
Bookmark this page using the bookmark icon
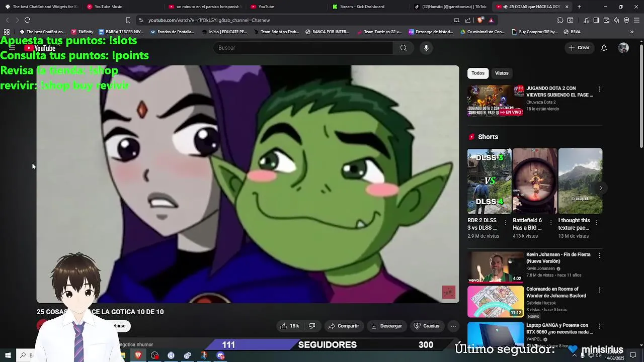click(x=128, y=20)
